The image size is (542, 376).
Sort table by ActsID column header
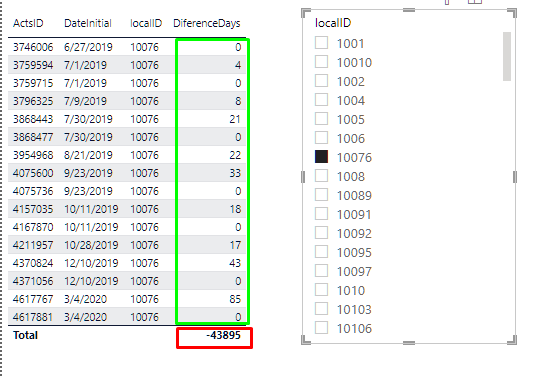28,23
